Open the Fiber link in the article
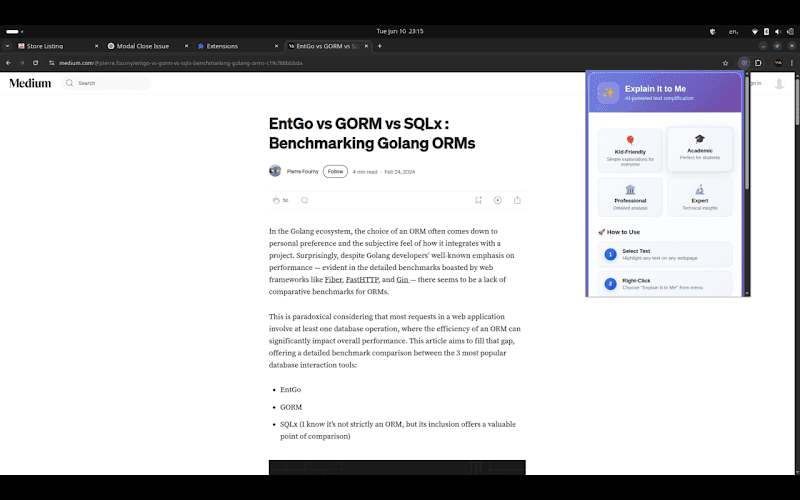This screenshot has width=800, height=500. click(x=333, y=280)
